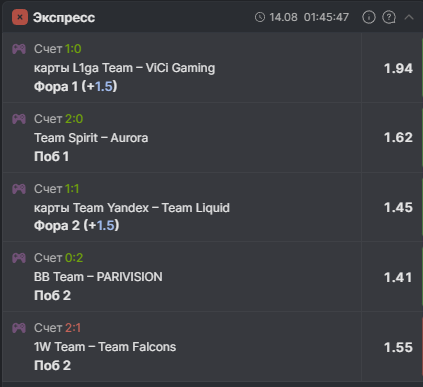Open L1ga Team – ViCi Gaming match
This screenshot has width=423, height=387.
click(x=125, y=68)
